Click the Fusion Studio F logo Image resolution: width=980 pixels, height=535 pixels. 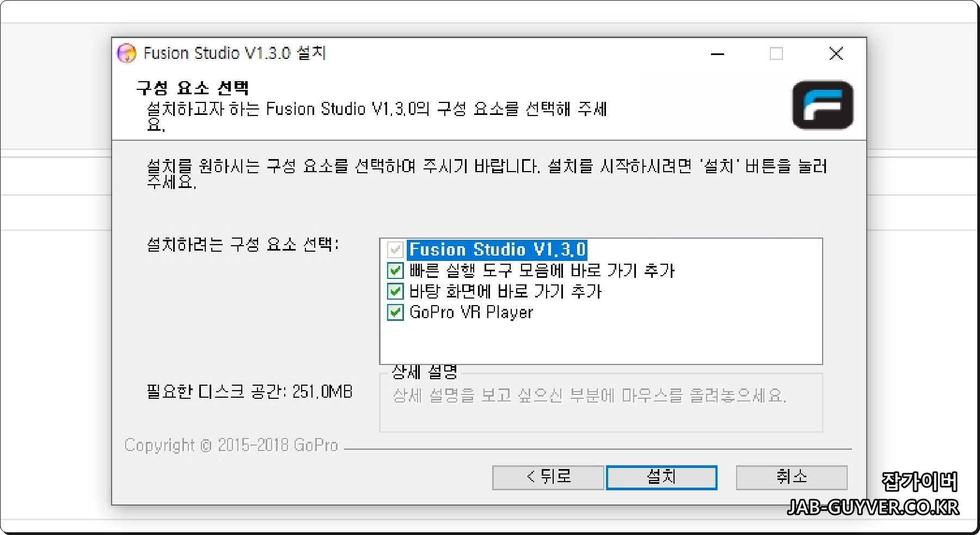pyautogui.click(x=823, y=105)
